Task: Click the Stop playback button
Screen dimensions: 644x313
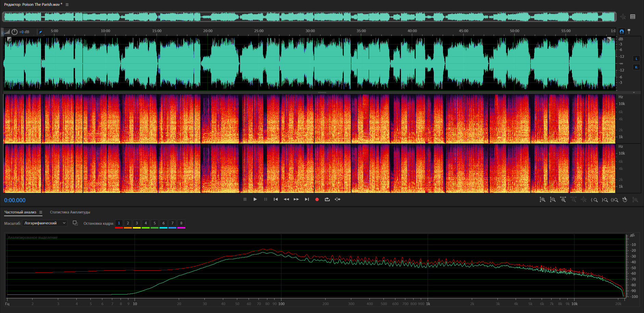Action: click(245, 199)
